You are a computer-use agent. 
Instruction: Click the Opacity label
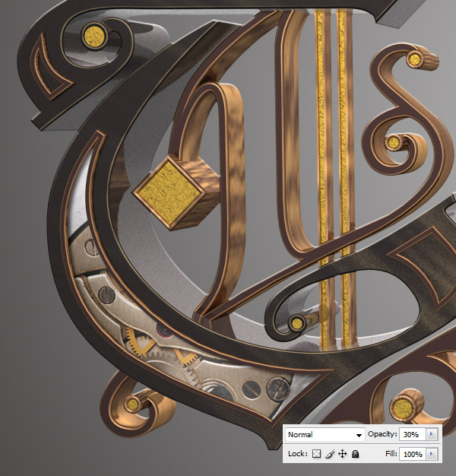point(382,434)
